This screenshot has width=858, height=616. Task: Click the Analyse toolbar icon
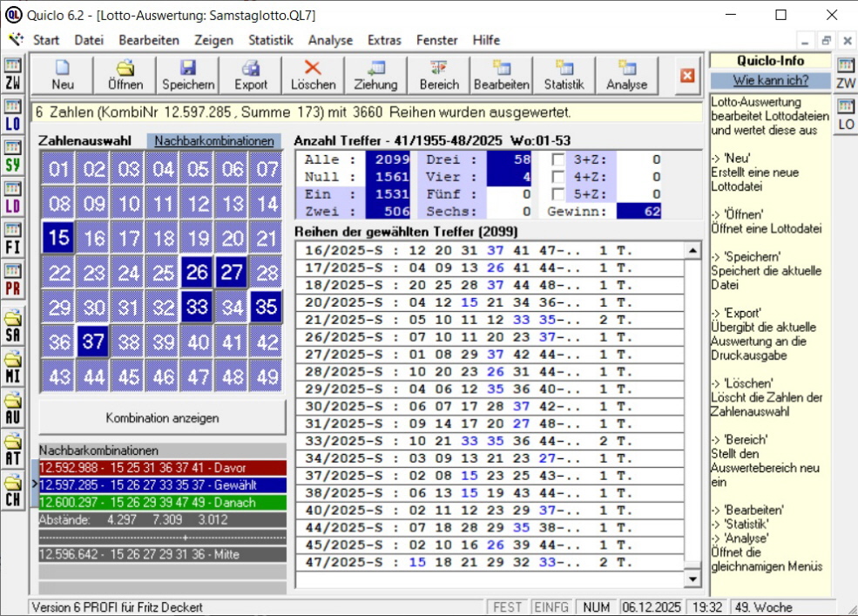pos(626,75)
